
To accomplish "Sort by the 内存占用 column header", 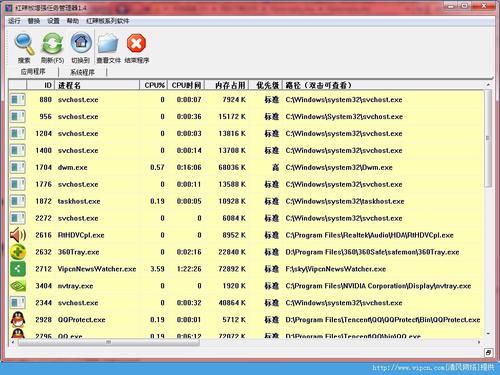I will (x=227, y=85).
